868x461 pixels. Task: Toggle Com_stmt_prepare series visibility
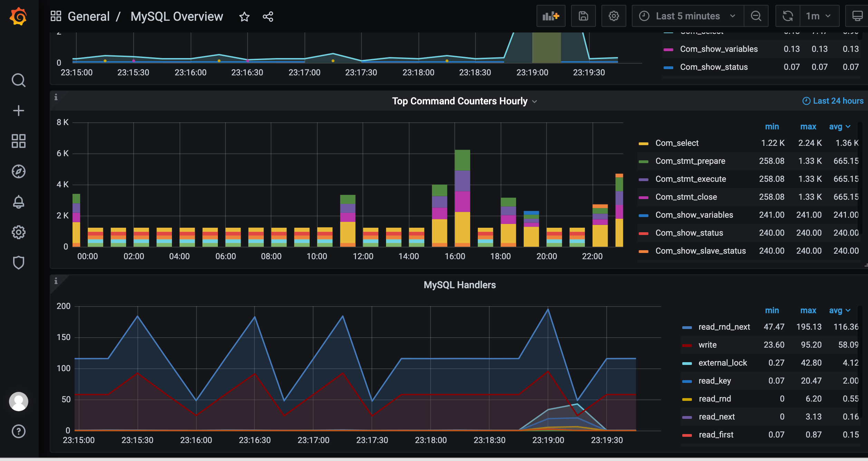(x=690, y=161)
